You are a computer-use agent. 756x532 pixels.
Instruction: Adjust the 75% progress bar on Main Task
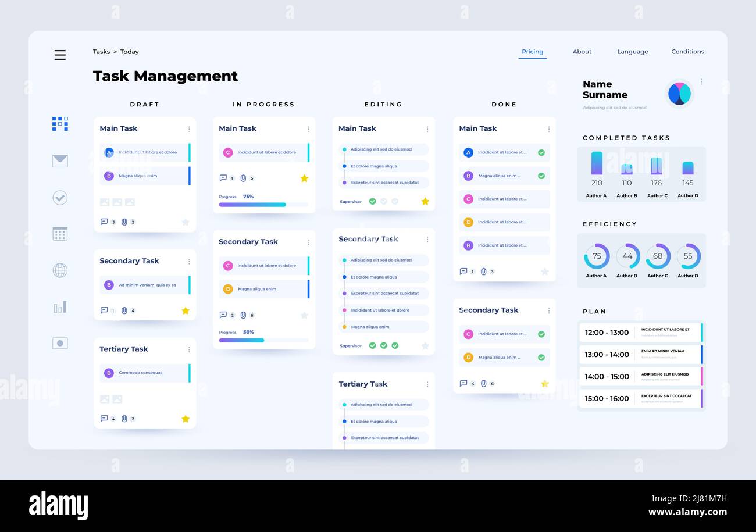click(265, 205)
